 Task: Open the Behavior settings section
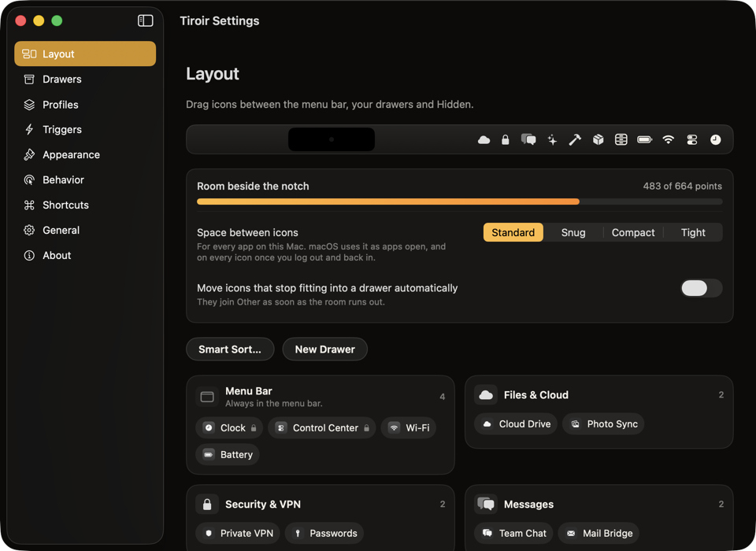tap(85, 179)
